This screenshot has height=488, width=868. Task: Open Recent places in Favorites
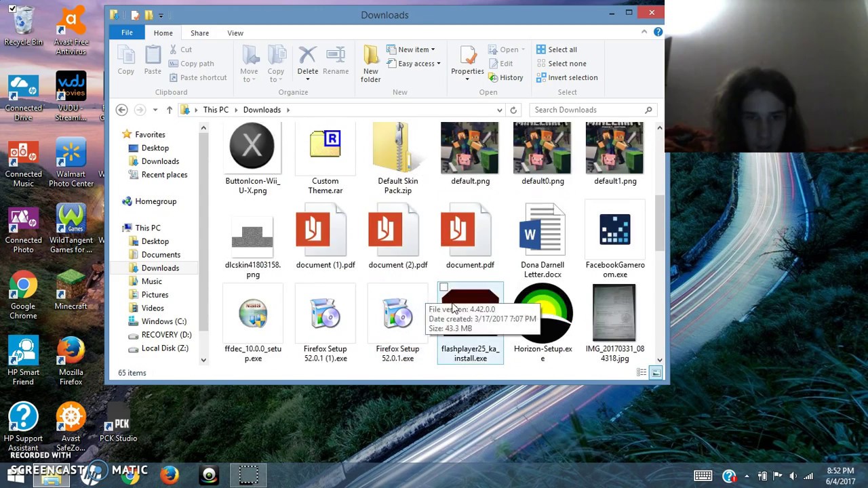[164, 174]
